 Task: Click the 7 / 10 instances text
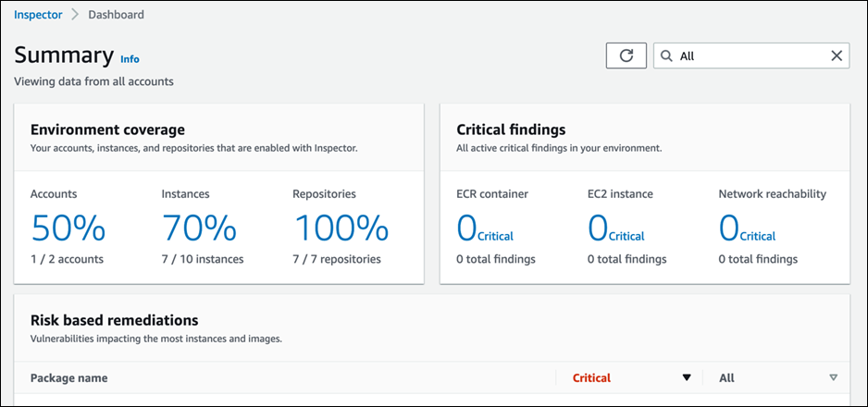pyautogui.click(x=203, y=259)
